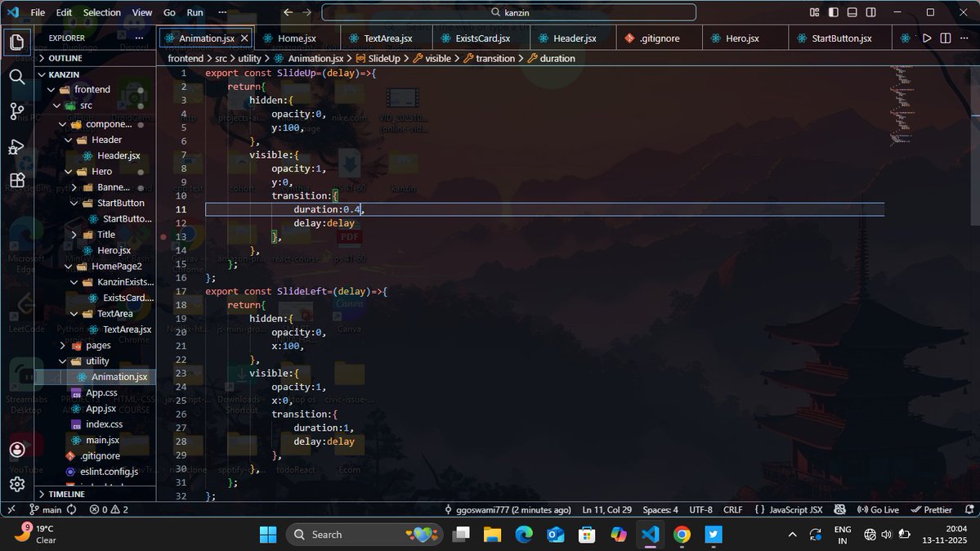Switch to the Header.jsx tab
The image size is (980, 551).
572,38
